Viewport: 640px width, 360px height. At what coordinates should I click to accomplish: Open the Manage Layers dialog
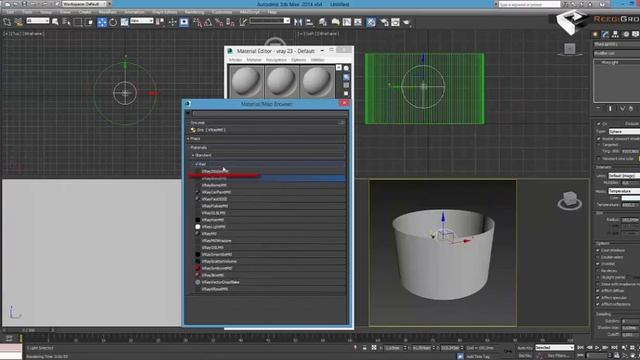[x=322, y=22]
